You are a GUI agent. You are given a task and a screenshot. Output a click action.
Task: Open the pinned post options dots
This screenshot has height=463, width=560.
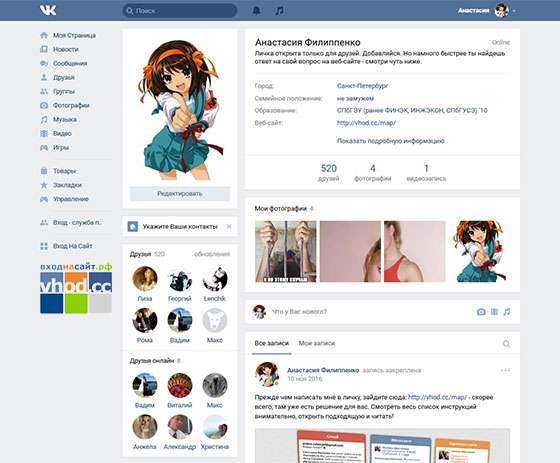click(505, 370)
